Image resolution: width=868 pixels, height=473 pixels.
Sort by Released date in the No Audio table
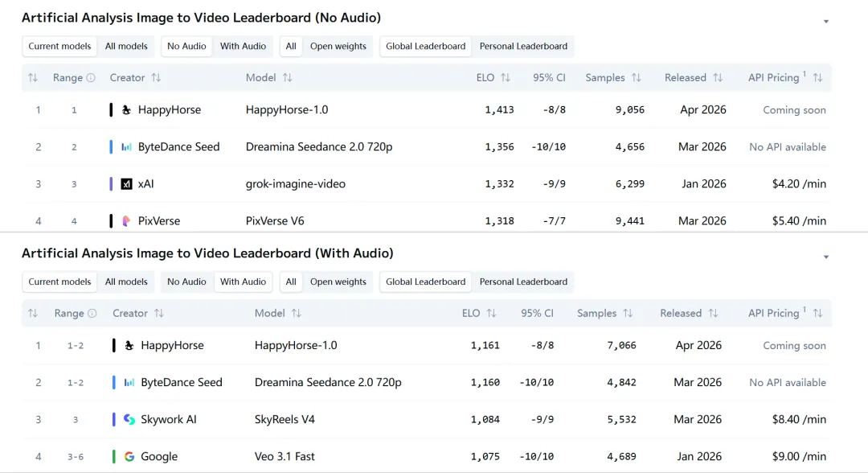[x=718, y=78]
